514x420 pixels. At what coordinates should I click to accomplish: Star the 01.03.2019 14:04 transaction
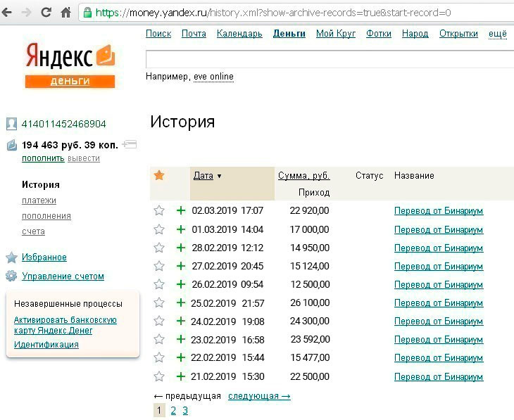[159, 229]
